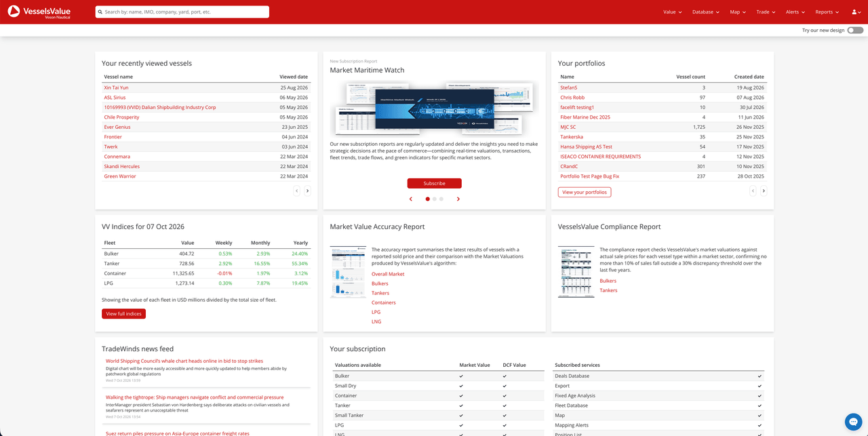
Task: Go to previous portfolios page
Action: click(x=753, y=191)
